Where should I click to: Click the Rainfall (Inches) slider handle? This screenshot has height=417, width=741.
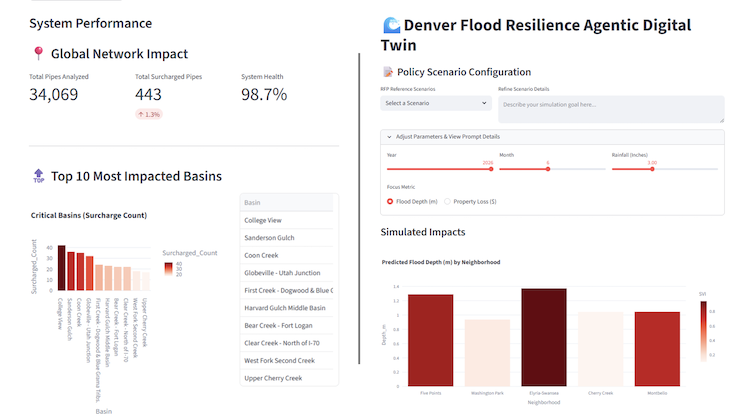pyautogui.click(x=651, y=169)
